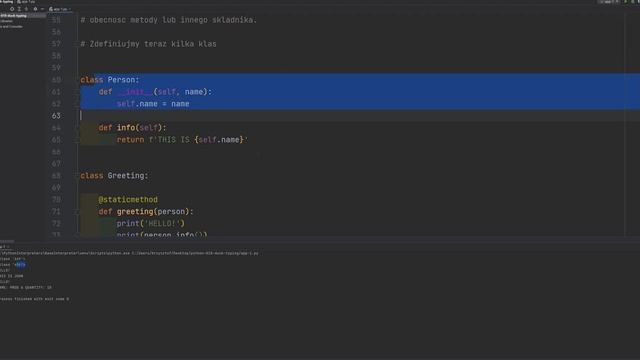
Task: Expand all nodes in the Project panel
Action: coord(19,9)
